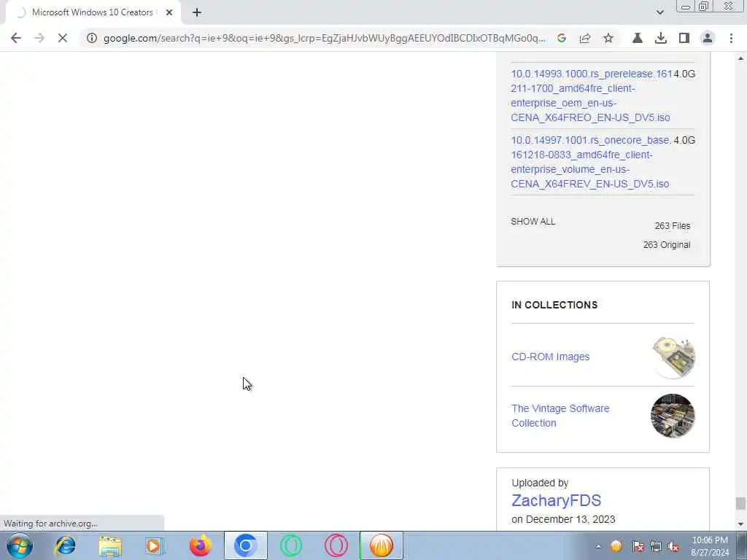This screenshot has width=747, height=560.
Task: Click the vertical scrollbar thumb
Action: tap(740, 503)
